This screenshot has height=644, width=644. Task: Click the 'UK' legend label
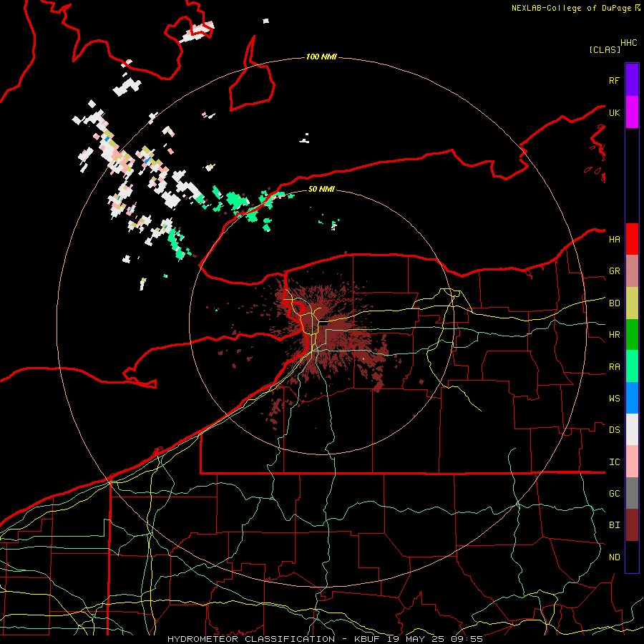click(x=614, y=112)
